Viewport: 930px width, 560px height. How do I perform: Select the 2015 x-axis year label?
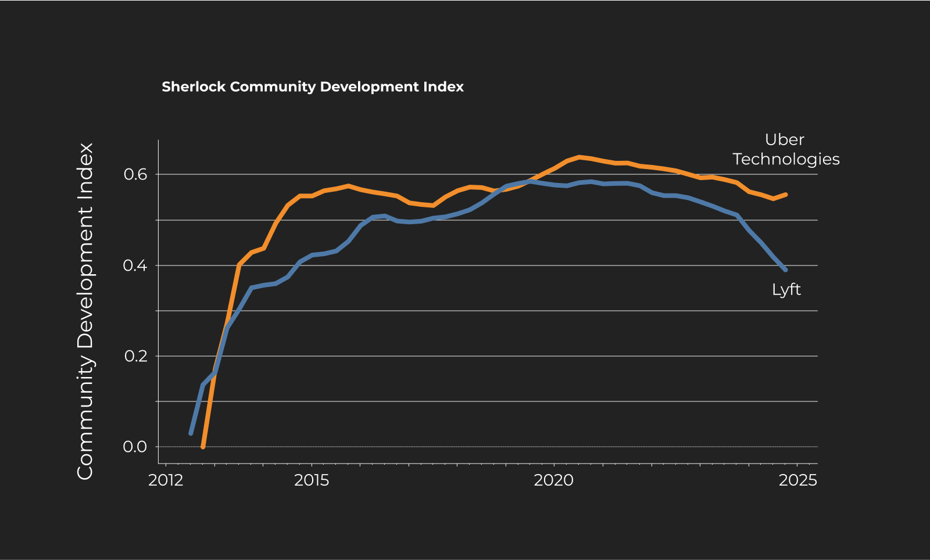click(312, 480)
